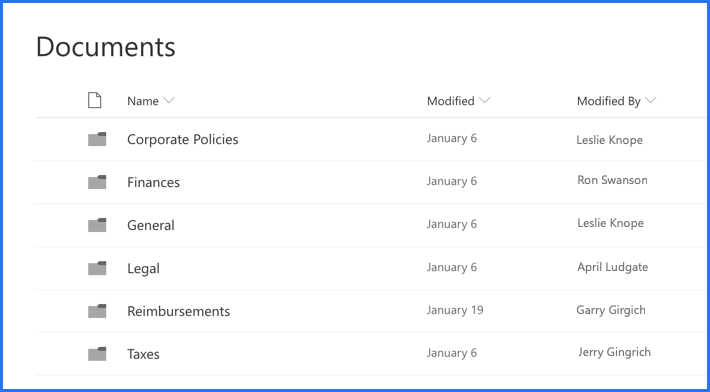The width and height of the screenshot is (710, 392).
Task: Open the Modified column dropdown chevron
Action: 485,100
